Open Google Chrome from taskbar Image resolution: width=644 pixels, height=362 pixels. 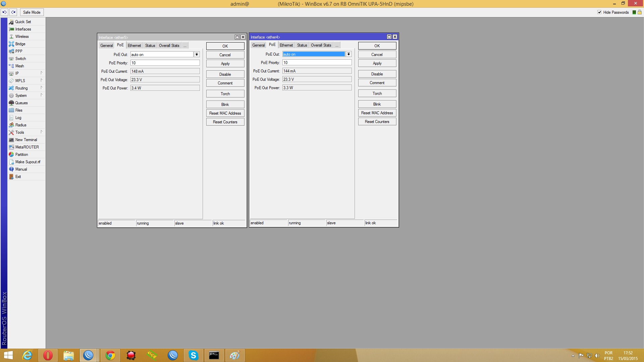tap(110, 355)
